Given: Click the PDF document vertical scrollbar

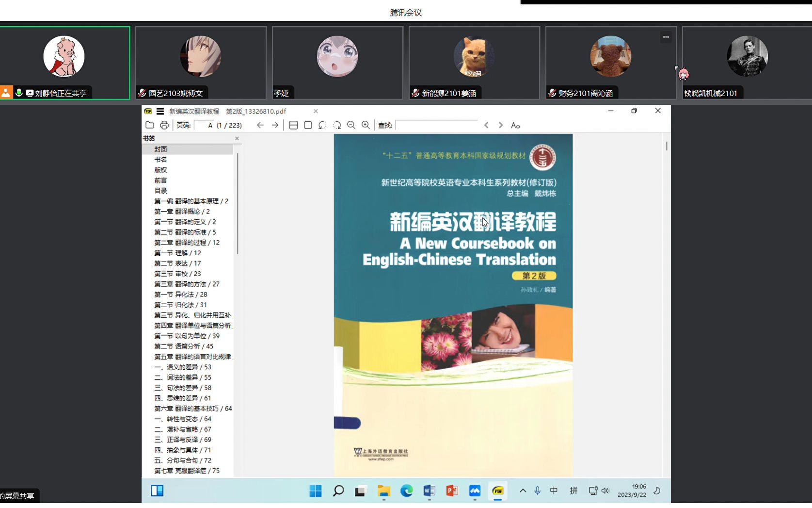Looking at the screenshot, I should pyautogui.click(x=667, y=146).
